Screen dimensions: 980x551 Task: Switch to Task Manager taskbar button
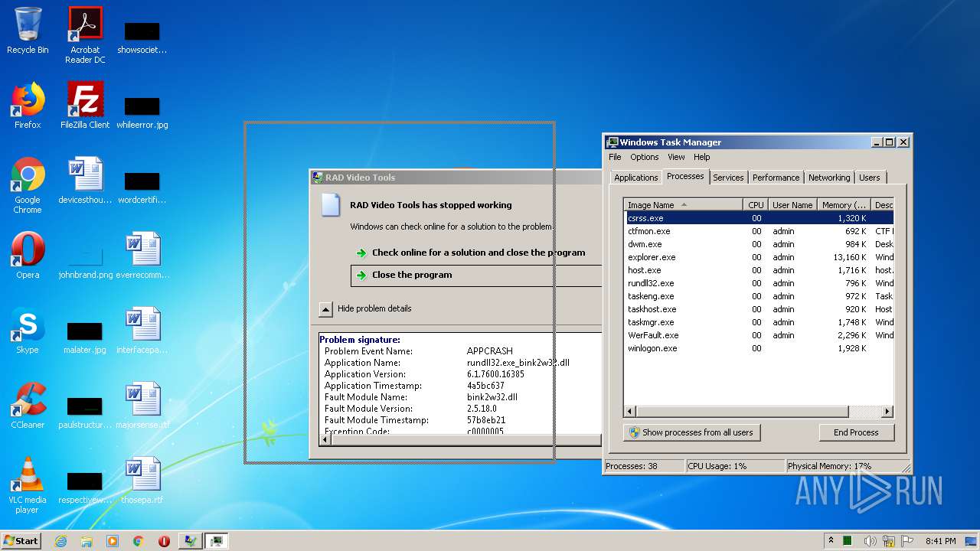pos(217,541)
